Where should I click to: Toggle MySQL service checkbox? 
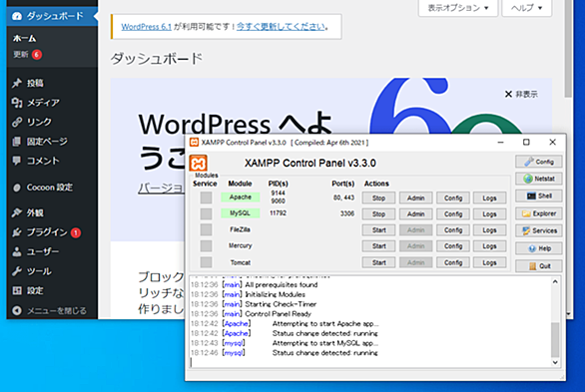[x=206, y=213]
